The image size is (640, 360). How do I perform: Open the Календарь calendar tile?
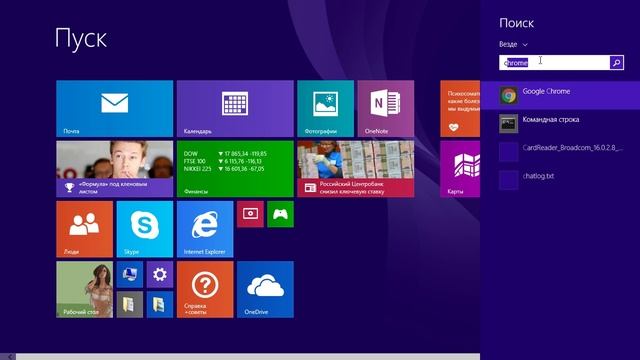235,109
